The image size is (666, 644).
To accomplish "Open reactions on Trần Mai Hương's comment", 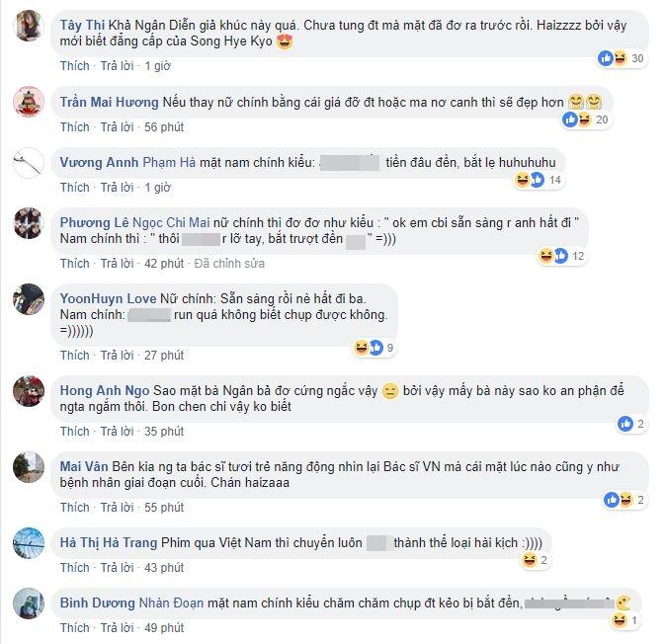I will [585, 120].
